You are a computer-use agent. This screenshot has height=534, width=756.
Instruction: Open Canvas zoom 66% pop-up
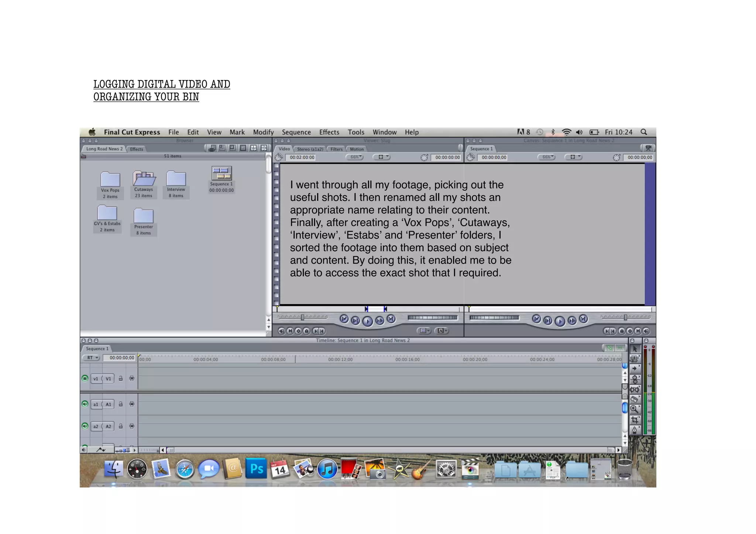[547, 157]
